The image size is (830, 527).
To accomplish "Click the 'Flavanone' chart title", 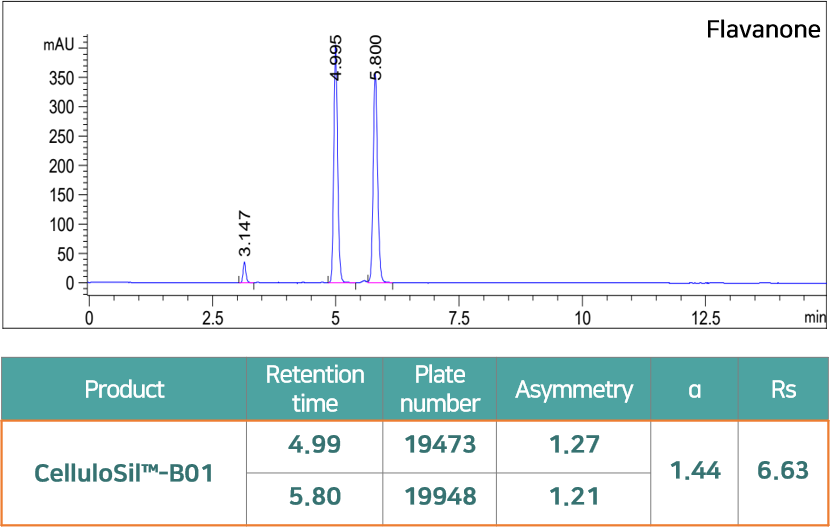I will point(763,30).
